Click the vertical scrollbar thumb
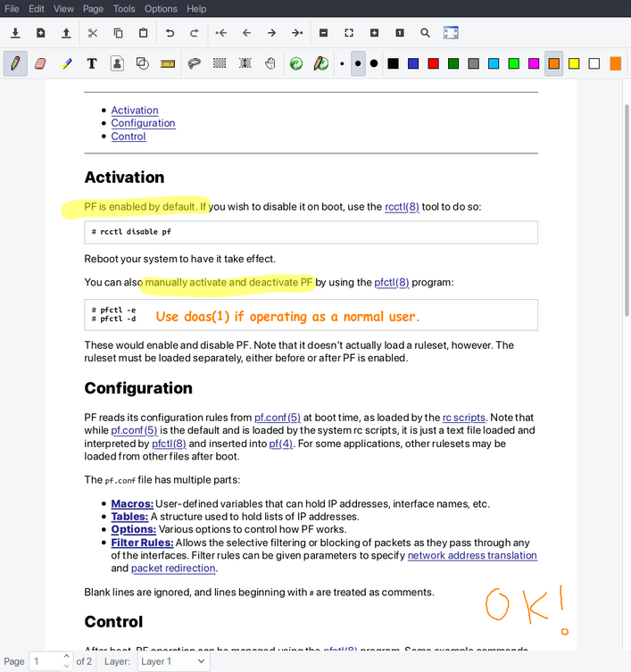The image size is (631, 672). tap(627, 210)
